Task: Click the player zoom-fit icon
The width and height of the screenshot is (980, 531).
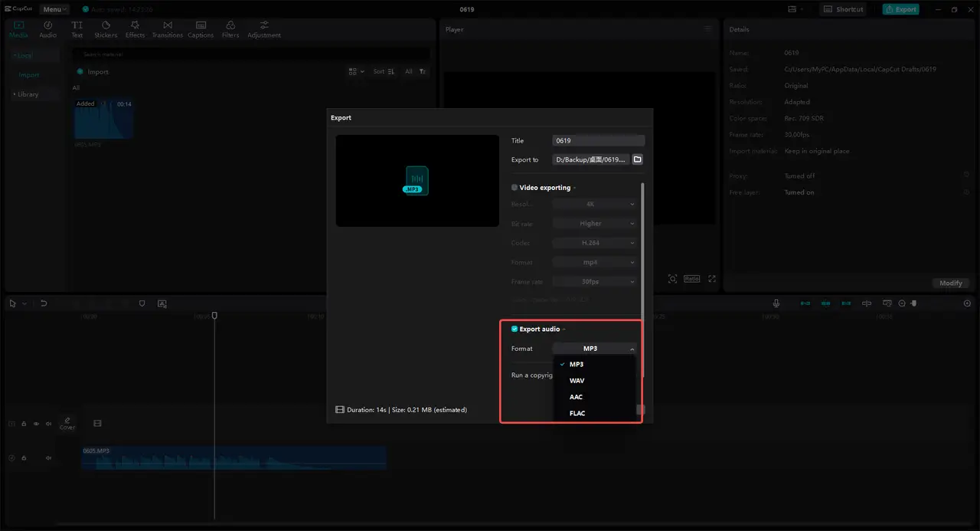Action: 672,279
